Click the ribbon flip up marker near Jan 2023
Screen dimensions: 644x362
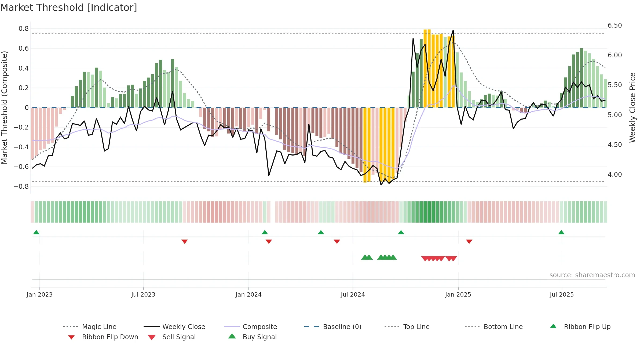[x=36, y=232]
